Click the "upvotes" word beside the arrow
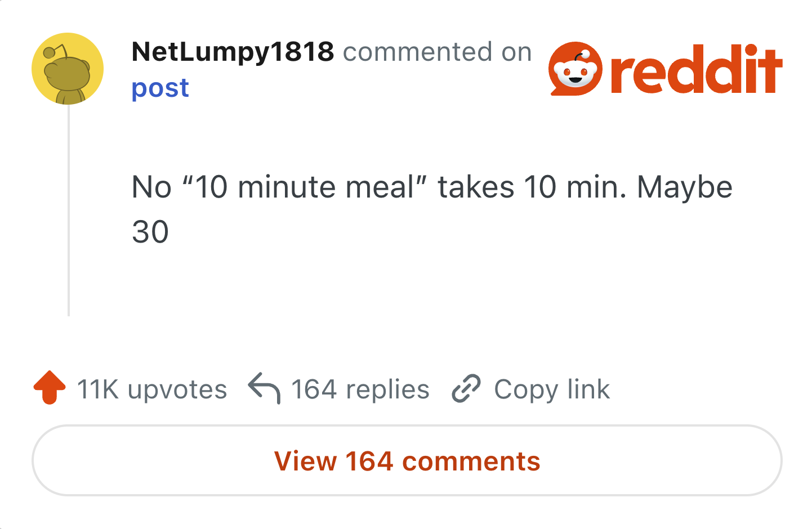 point(177,390)
